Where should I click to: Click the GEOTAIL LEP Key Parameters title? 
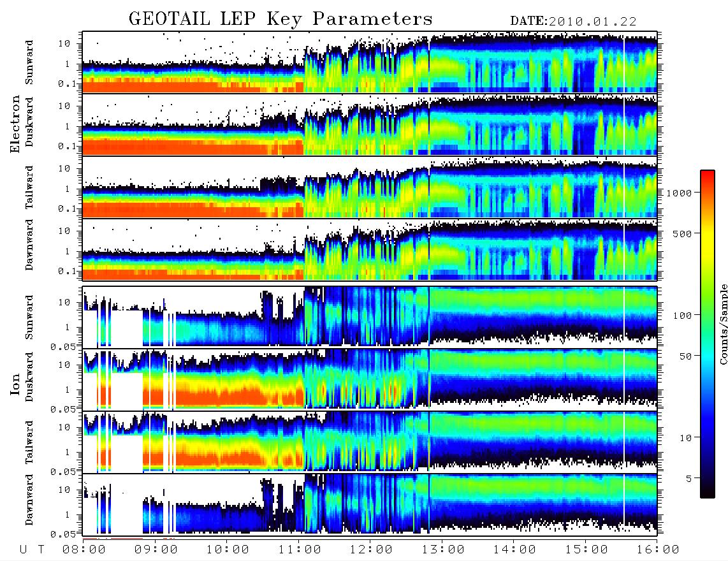[x=280, y=19]
